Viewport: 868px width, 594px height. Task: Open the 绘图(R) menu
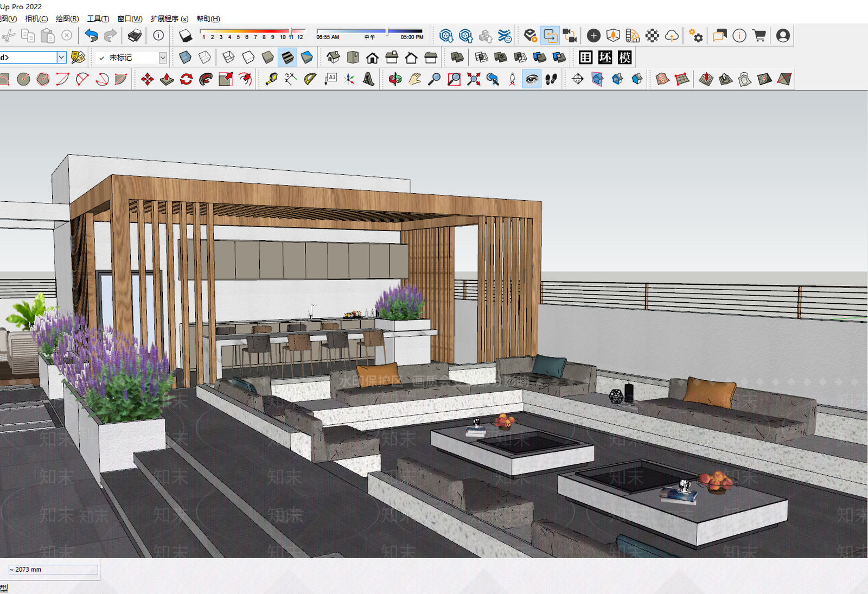67,18
